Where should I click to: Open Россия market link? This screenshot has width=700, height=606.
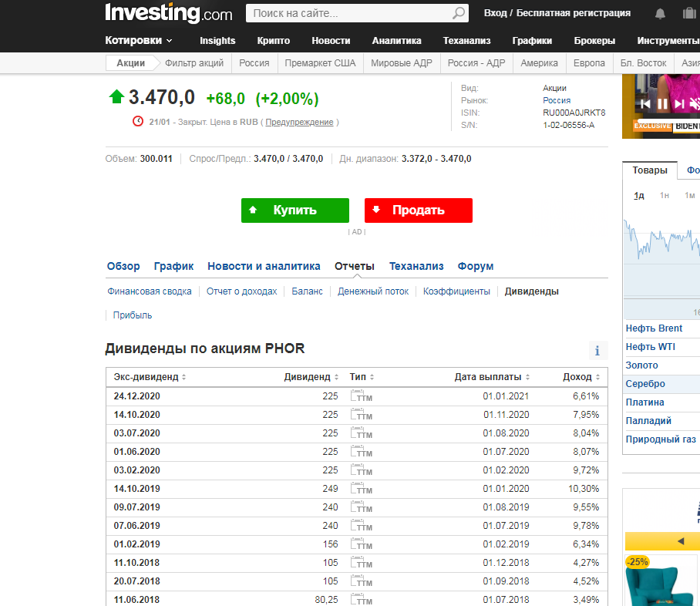click(x=557, y=100)
